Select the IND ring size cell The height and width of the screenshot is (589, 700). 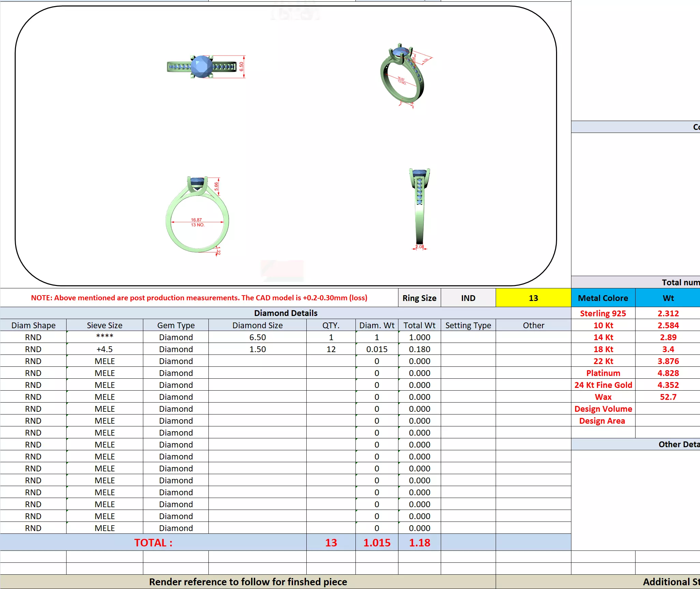coord(468,298)
